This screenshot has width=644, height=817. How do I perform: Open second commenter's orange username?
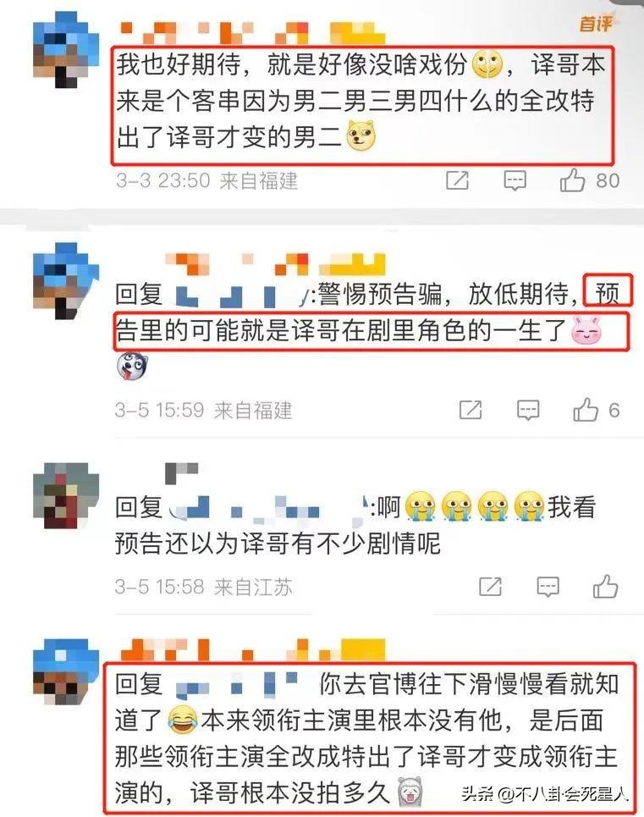pos(276,264)
